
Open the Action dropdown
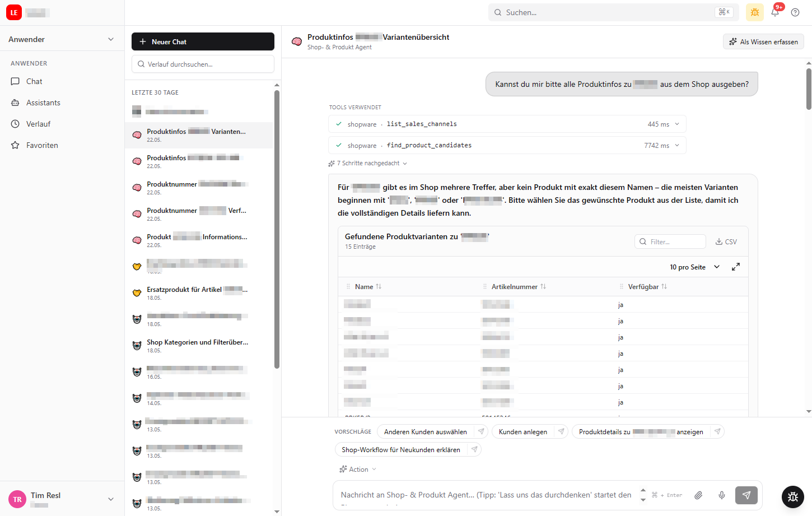tap(358, 469)
